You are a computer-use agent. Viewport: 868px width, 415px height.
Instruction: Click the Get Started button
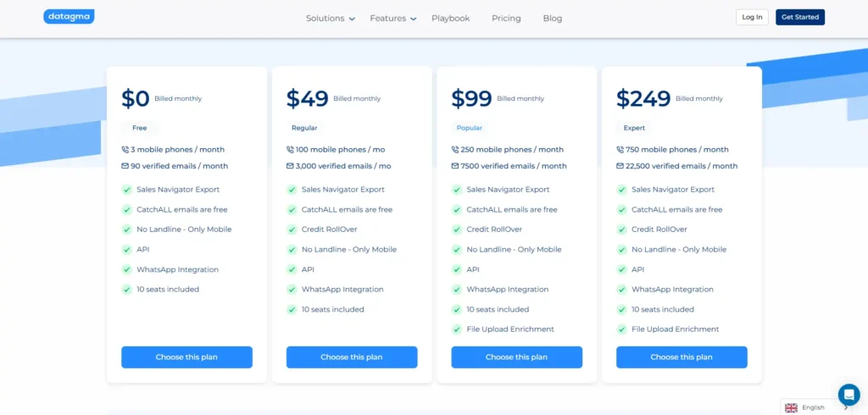click(800, 17)
